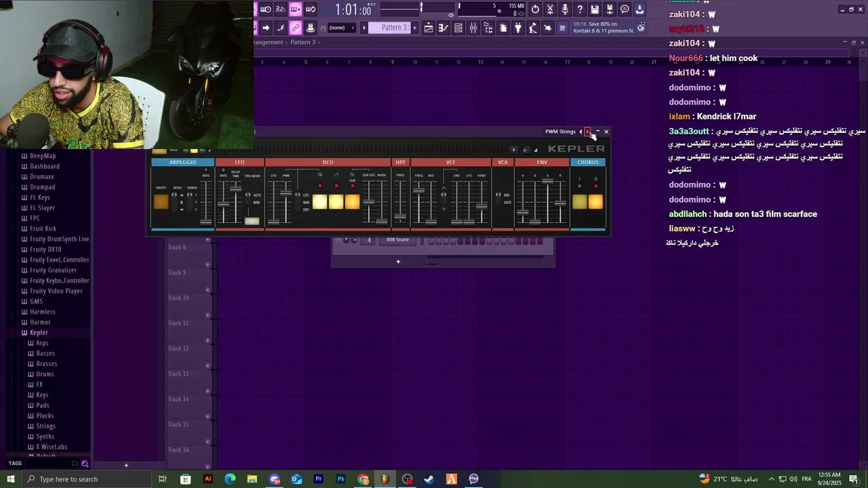The height and width of the screenshot is (488, 868).
Task: Save the project with floppy icon
Action: coord(595,9)
